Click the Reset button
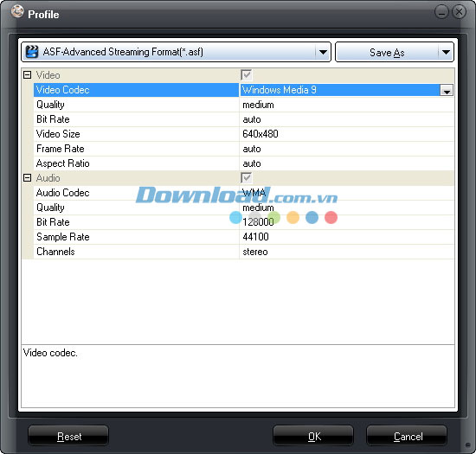 tap(68, 436)
